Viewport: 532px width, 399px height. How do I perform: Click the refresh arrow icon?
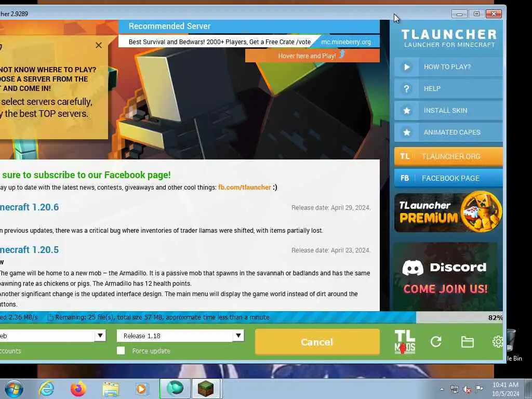pyautogui.click(x=436, y=342)
